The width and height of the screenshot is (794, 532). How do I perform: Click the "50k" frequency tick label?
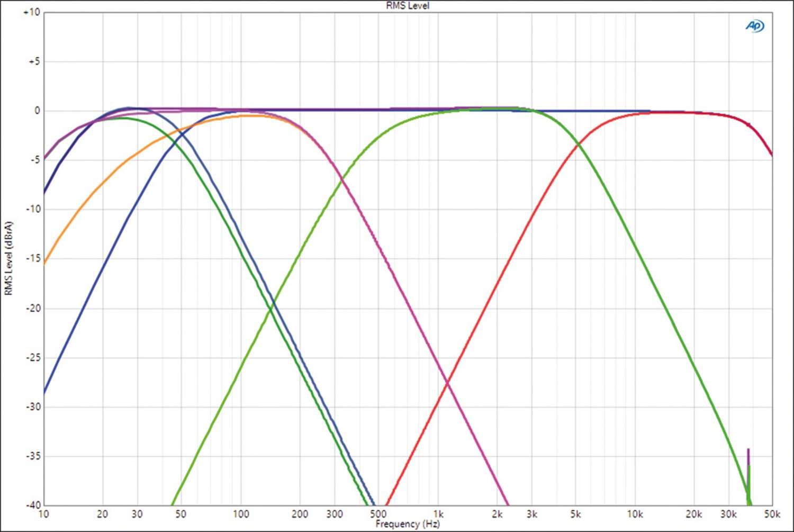(x=772, y=514)
